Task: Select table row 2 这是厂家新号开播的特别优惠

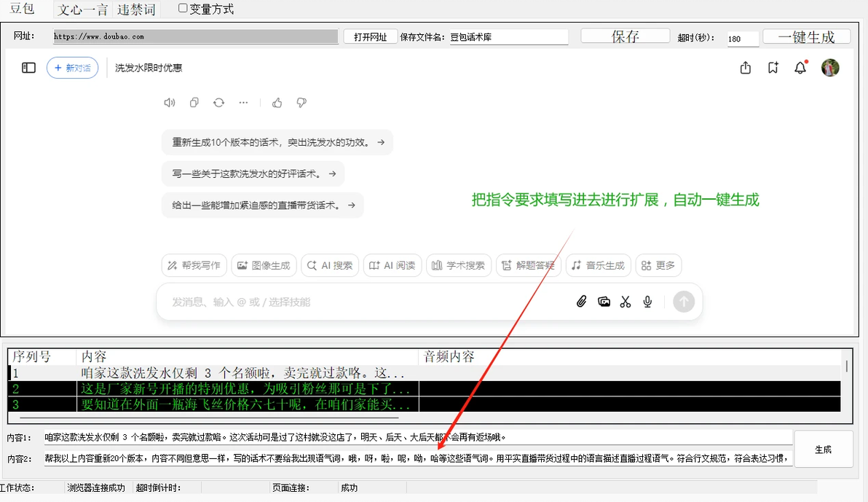Action: pos(425,388)
